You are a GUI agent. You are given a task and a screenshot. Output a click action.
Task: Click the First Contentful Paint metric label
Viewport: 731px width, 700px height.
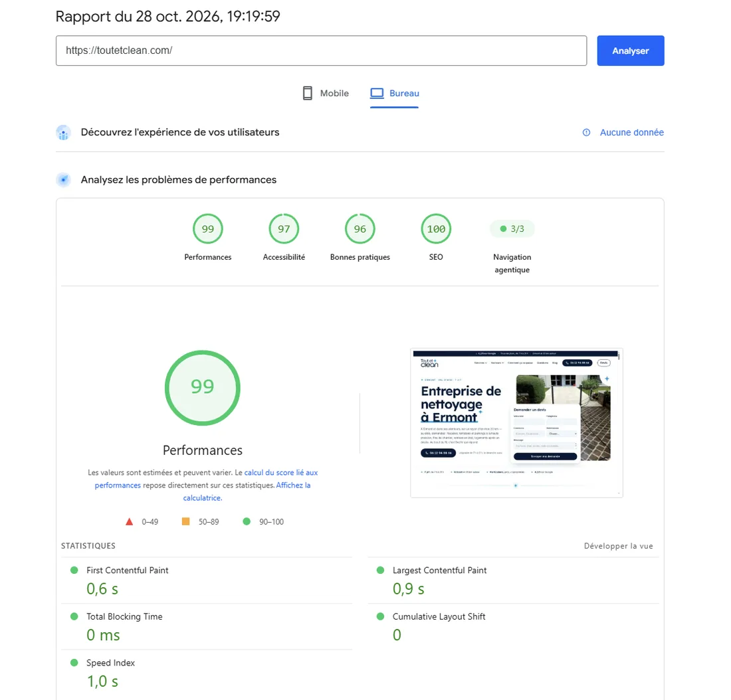(128, 570)
